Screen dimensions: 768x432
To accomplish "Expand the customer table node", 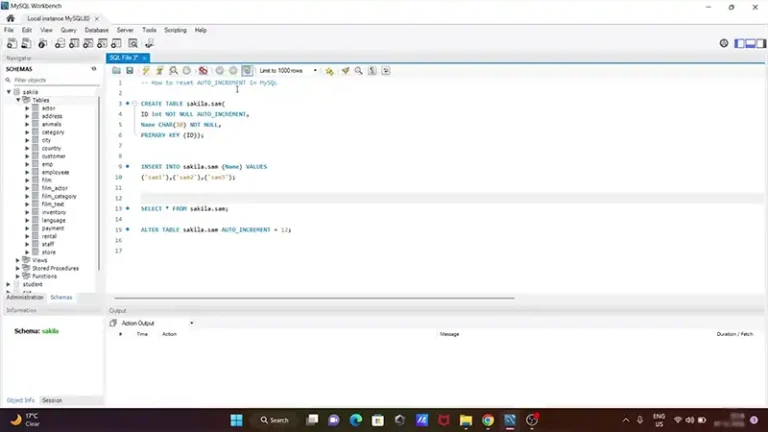I will (x=27, y=156).
